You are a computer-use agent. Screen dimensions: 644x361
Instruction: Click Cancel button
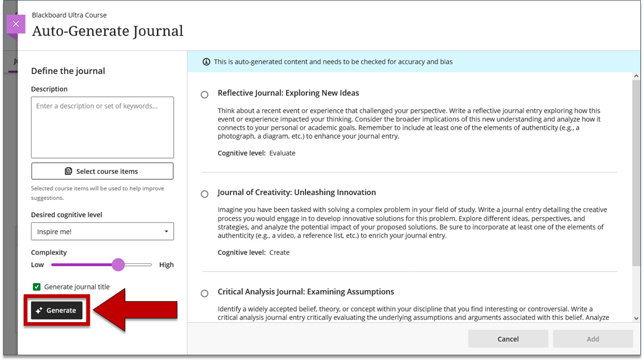point(508,339)
